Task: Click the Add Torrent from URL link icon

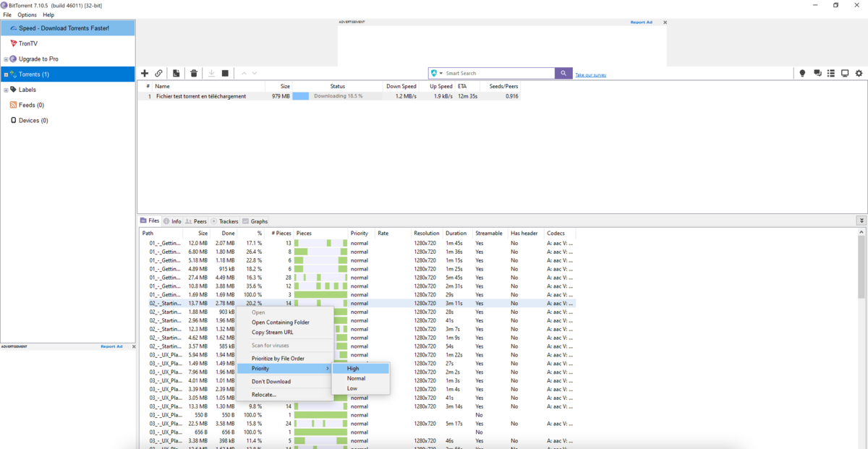Action: [159, 73]
